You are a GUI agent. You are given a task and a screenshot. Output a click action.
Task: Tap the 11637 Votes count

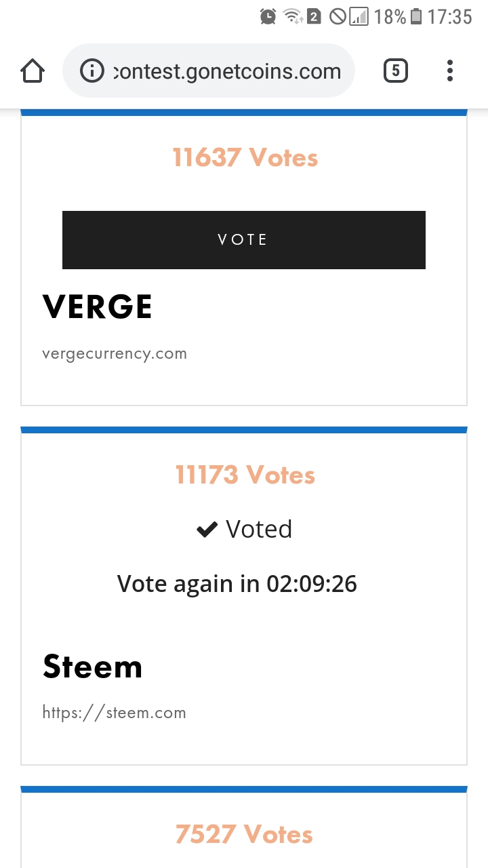(245, 157)
